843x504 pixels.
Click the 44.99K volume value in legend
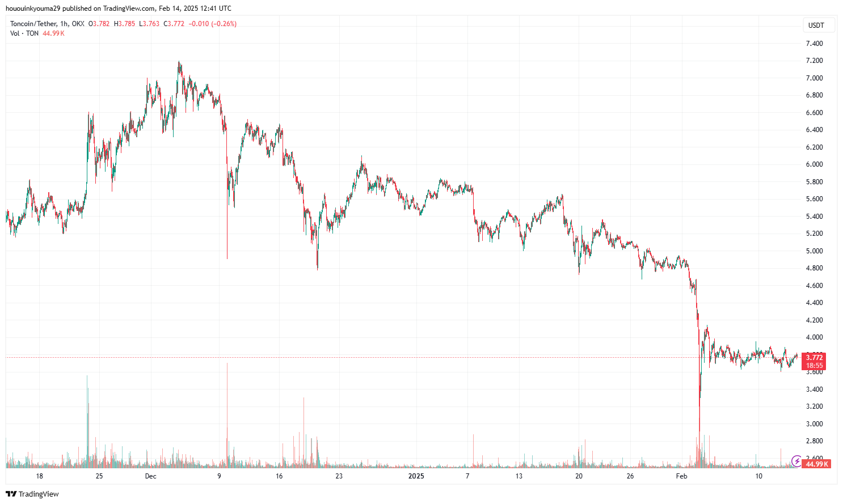pyautogui.click(x=54, y=33)
